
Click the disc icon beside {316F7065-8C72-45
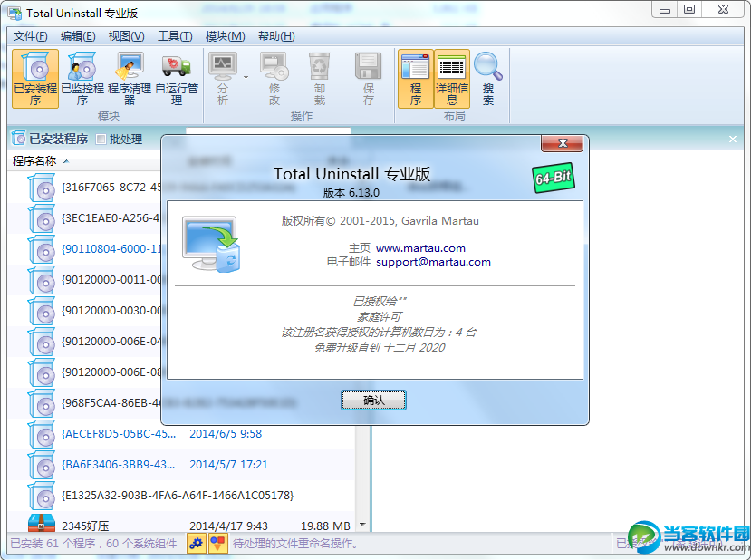(42, 188)
